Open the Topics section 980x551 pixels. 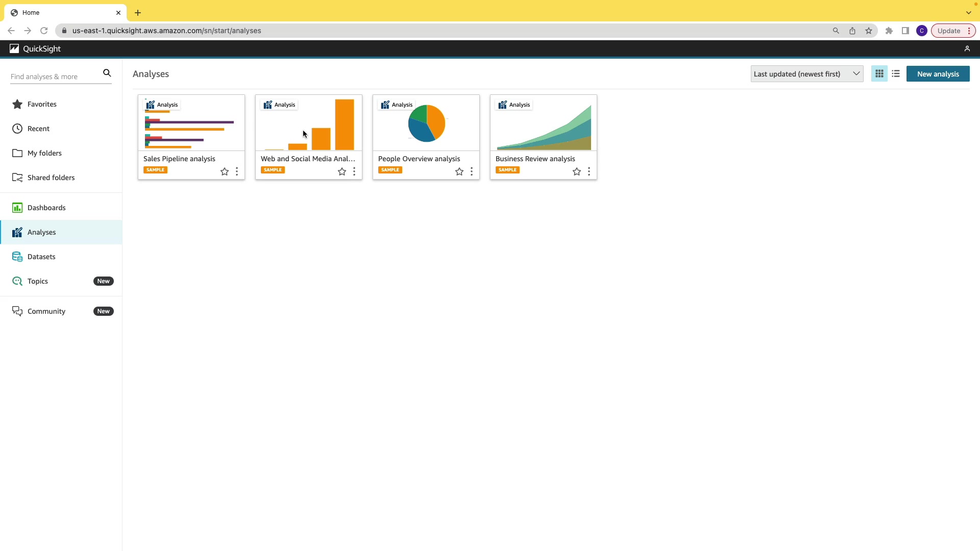[38, 281]
